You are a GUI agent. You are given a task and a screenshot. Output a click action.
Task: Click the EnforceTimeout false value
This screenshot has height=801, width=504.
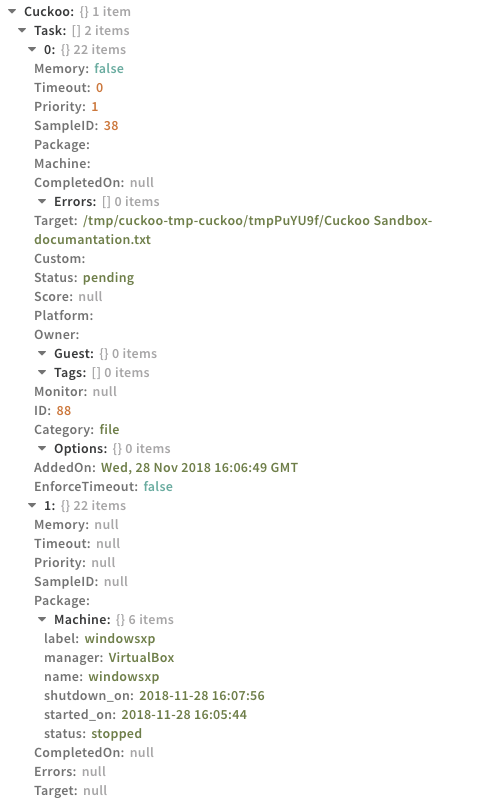[x=158, y=486]
